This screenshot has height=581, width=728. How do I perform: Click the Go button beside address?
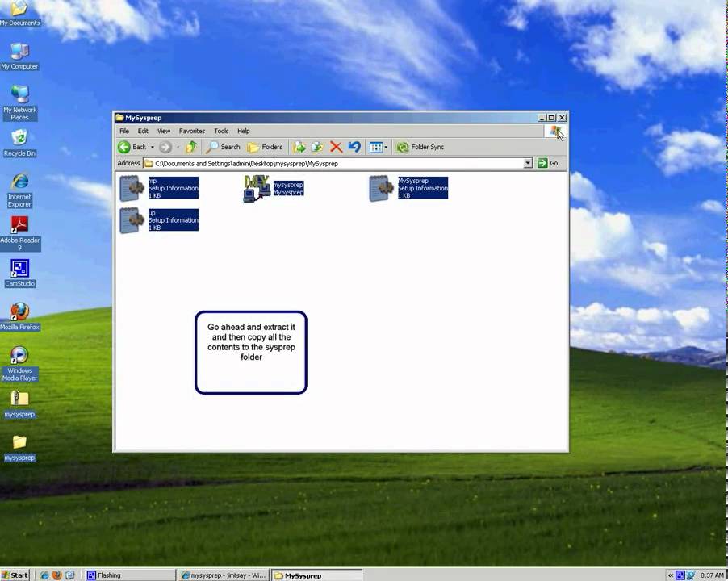548,163
